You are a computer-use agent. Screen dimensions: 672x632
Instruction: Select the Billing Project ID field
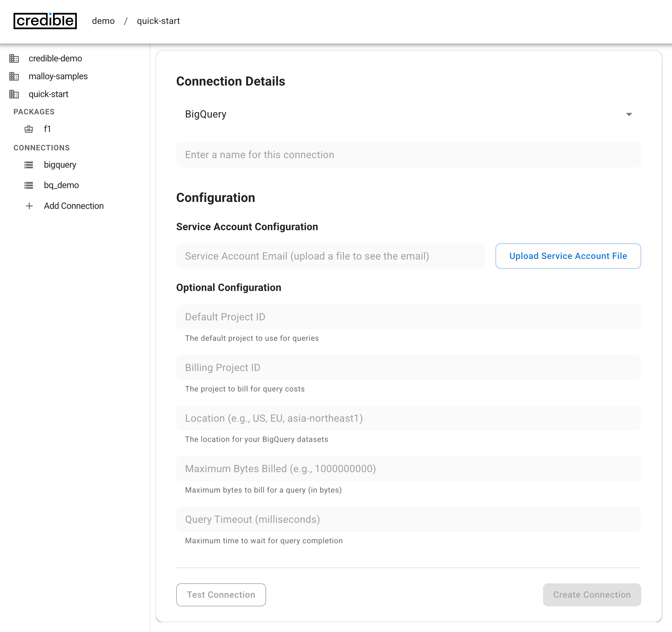pyautogui.click(x=408, y=368)
